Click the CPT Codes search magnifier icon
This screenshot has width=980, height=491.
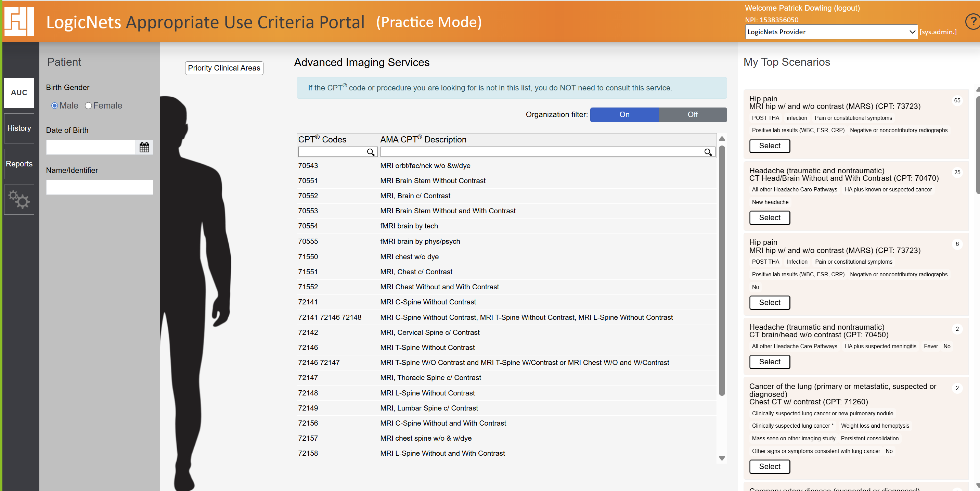click(x=370, y=152)
